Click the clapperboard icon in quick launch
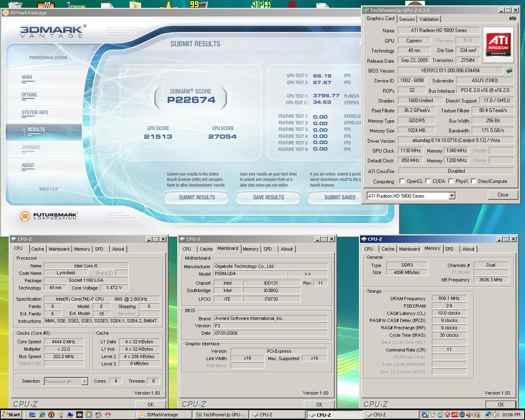525x420 pixels. coord(98,415)
